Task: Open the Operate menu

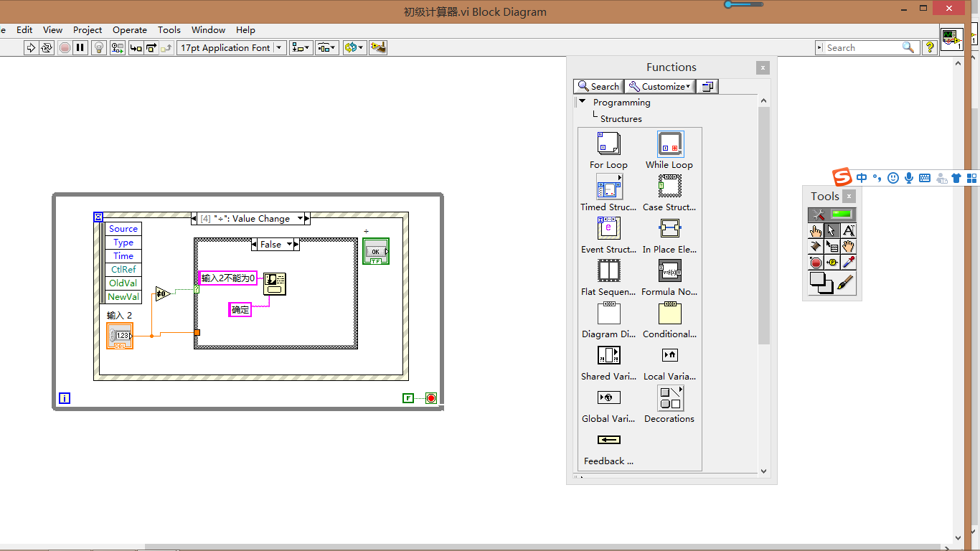Action: [130, 30]
